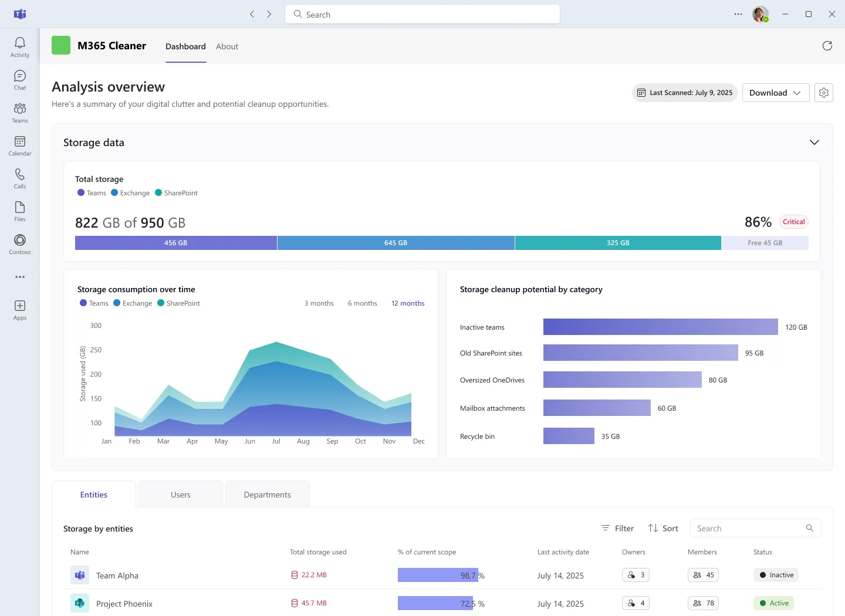This screenshot has height=616, width=845.
Task: Set chart range to 3 months
Action: coord(319,303)
